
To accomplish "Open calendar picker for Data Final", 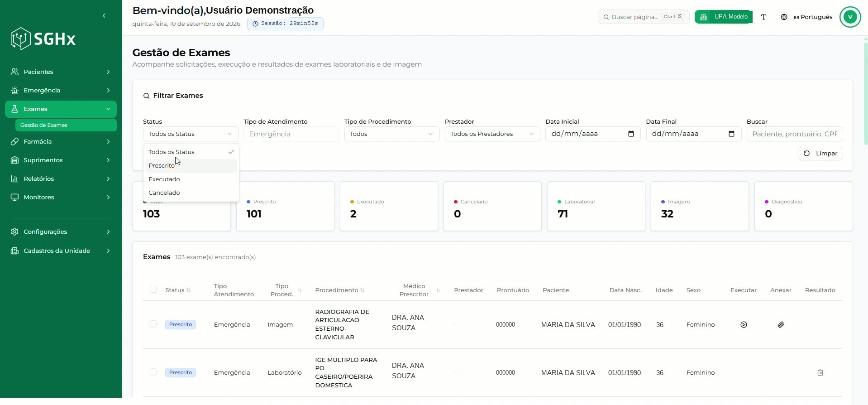I will (731, 134).
